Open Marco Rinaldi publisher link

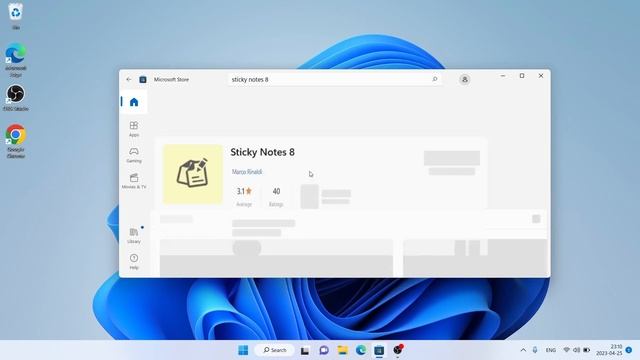pos(247,172)
